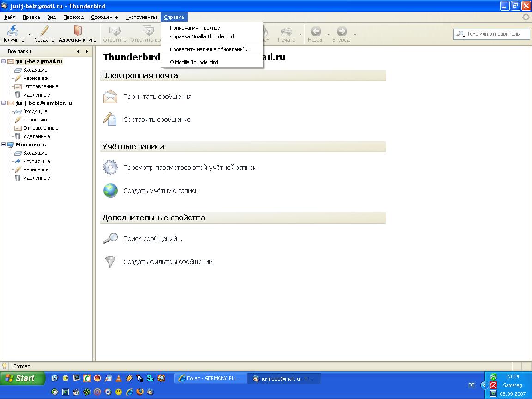Select Входящие under Моя почта.

pos(35,153)
